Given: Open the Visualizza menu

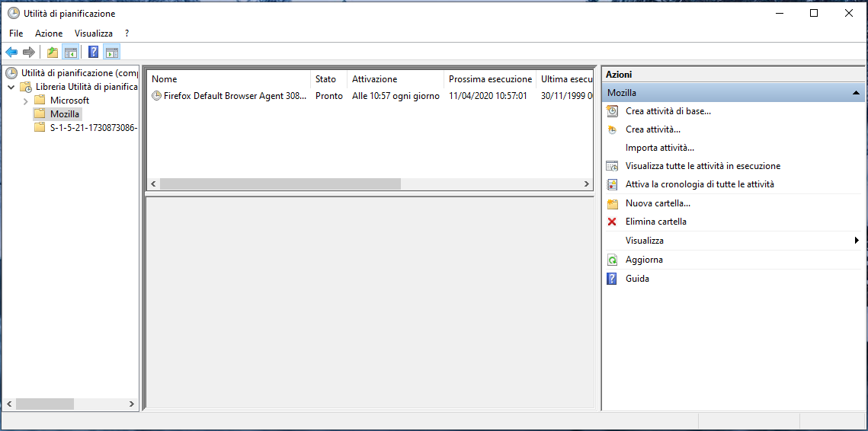Looking at the screenshot, I should [x=94, y=34].
